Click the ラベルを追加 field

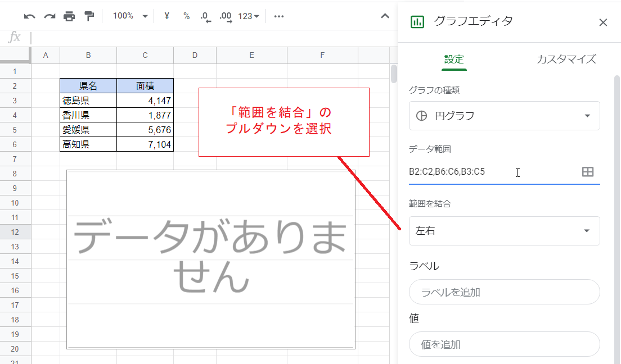coord(504,292)
